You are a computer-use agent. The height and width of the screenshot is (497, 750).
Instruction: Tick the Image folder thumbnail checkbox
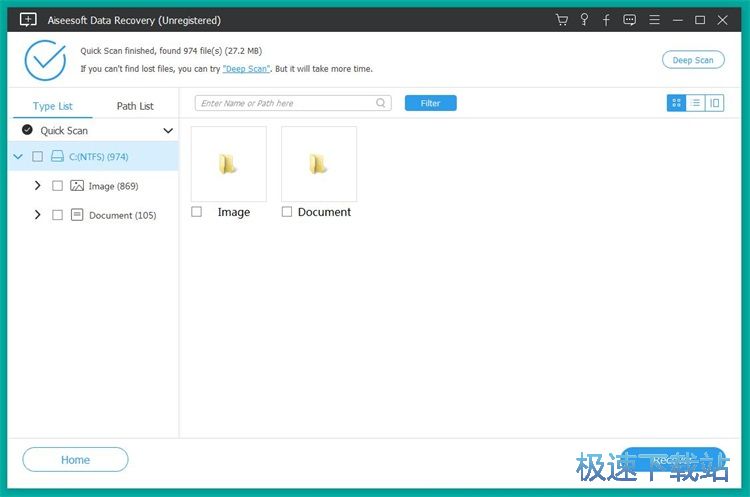pyautogui.click(x=197, y=211)
